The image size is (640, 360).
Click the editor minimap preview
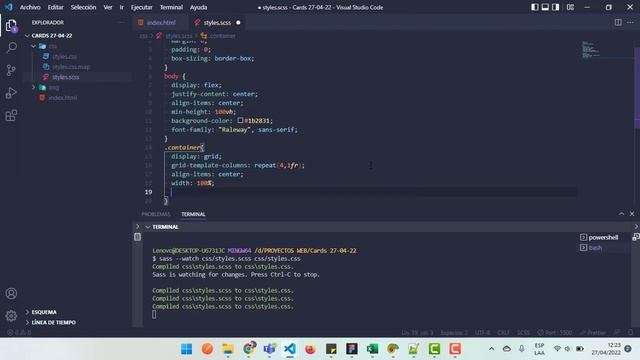click(x=591, y=49)
